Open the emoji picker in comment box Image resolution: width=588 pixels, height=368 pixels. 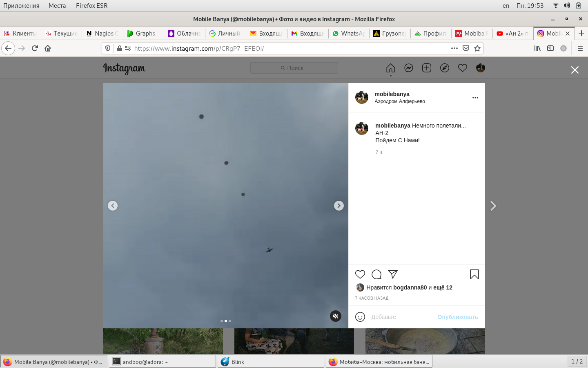(x=360, y=317)
